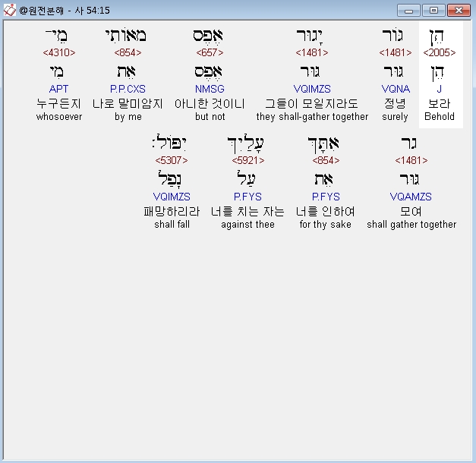Open Strong's number <2005>
476x463 pixels.
[440, 53]
